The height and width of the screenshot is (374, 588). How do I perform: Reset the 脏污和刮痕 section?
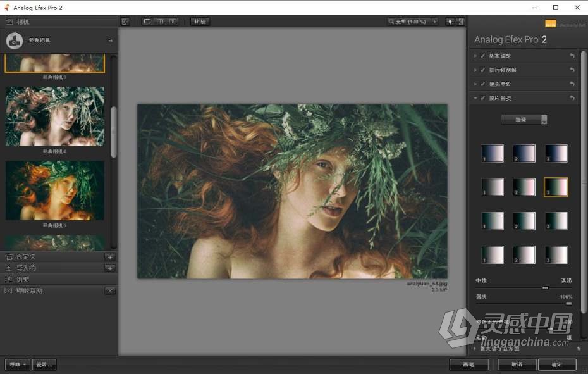pyautogui.click(x=572, y=70)
